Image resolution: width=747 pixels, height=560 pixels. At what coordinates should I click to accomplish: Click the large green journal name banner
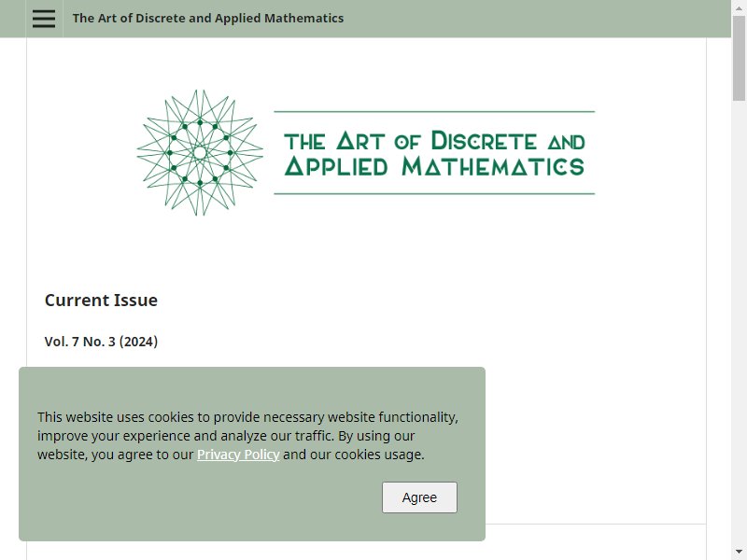coord(434,153)
